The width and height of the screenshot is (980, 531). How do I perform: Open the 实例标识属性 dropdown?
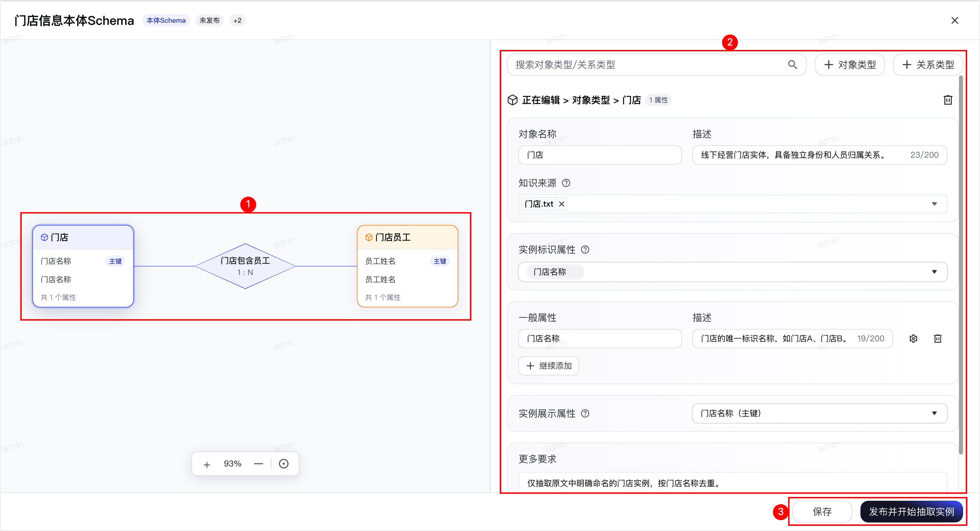click(x=934, y=272)
